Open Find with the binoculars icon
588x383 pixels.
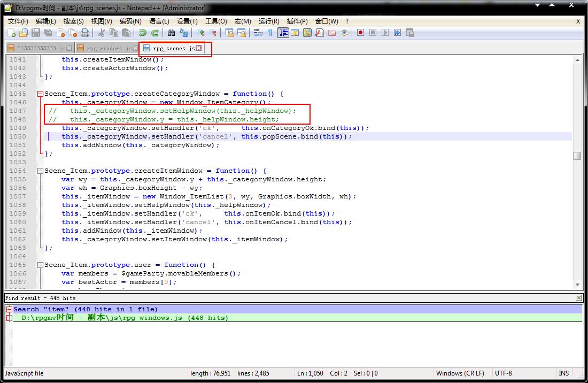pos(172,33)
